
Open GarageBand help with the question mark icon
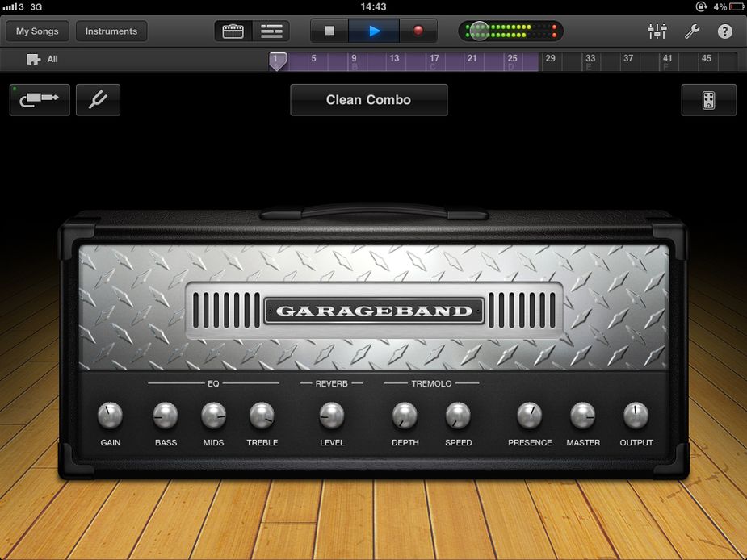pos(724,31)
